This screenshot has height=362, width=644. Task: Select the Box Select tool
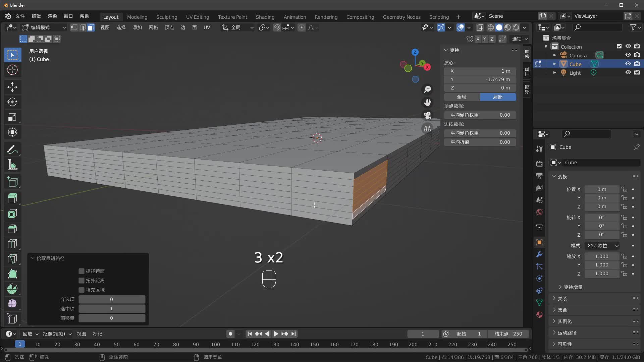tap(12, 55)
